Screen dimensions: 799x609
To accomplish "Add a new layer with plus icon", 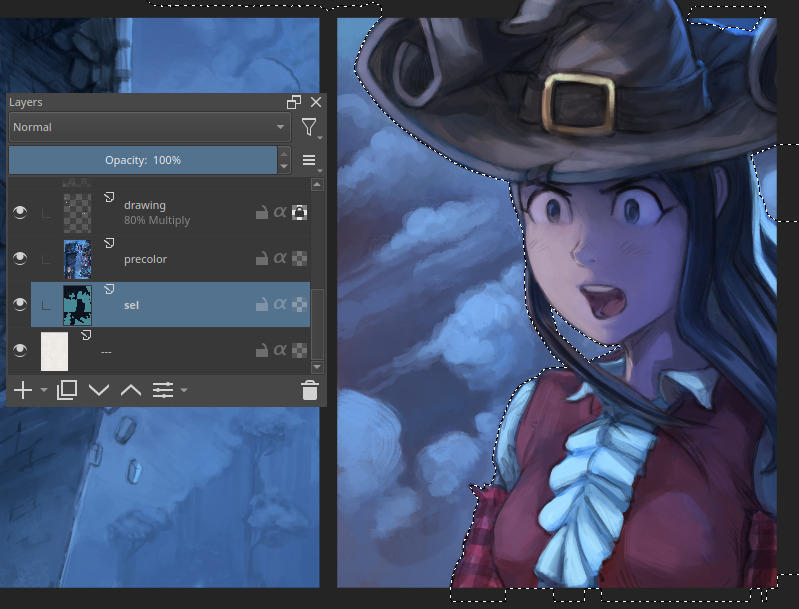I will click(x=22, y=390).
